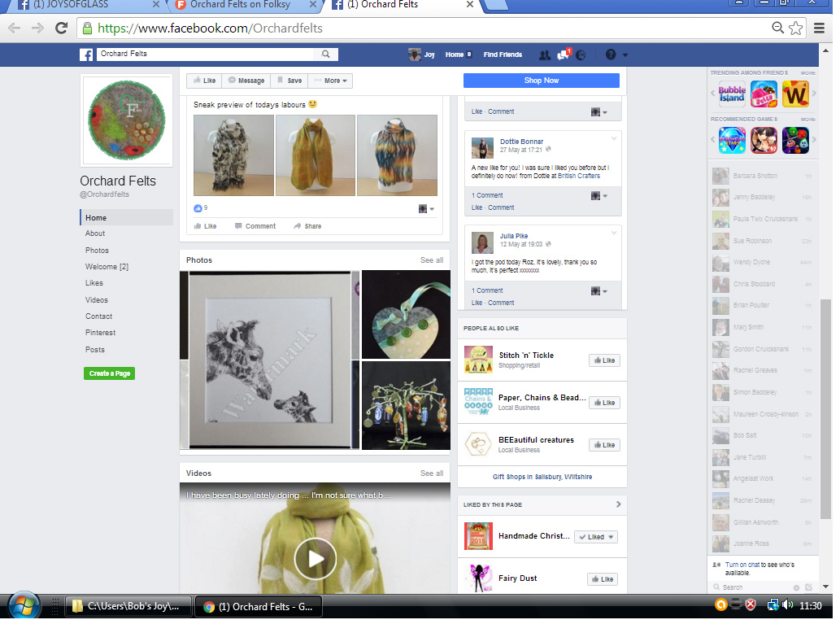
Task: Like Fairy Dust page
Action: (603, 579)
